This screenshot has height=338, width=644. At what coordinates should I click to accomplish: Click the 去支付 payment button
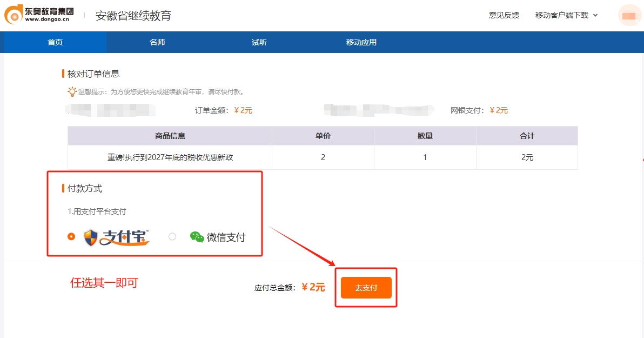click(x=366, y=287)
